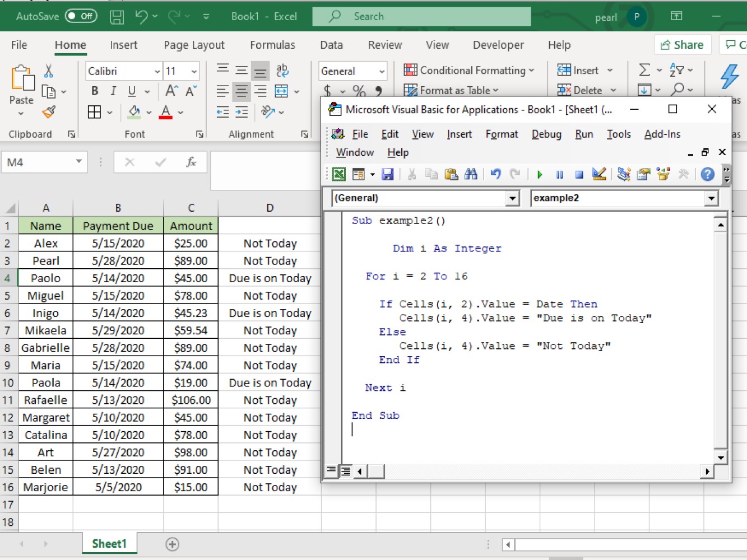The width and height of the screenshot is (747, 560).
Task: Toggle the AutoSave switch
Action: tap(81, 16)
